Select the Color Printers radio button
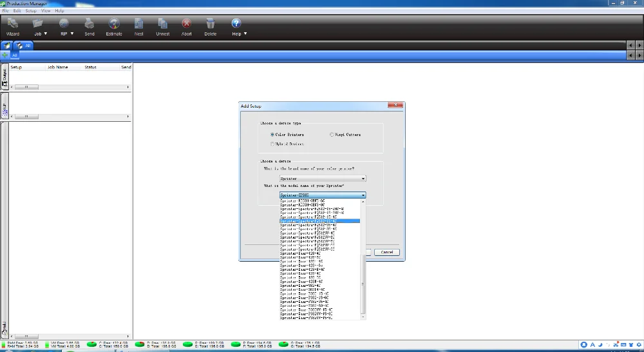Screen dimensions: 644x352 click(x=272, y=135)
